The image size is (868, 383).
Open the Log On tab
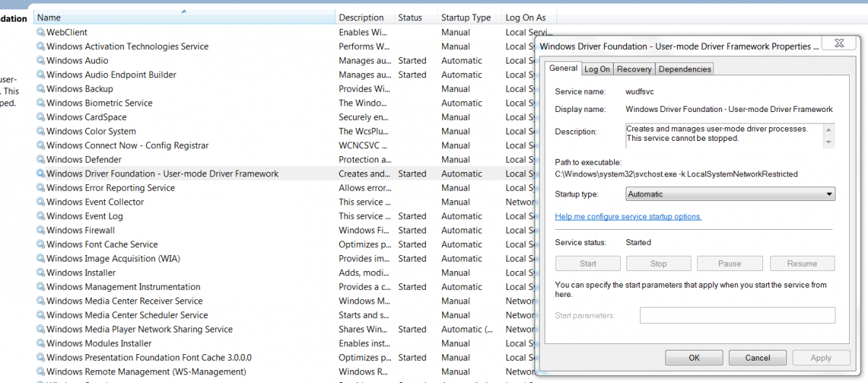pyautogui.click(x=597, y=69)
